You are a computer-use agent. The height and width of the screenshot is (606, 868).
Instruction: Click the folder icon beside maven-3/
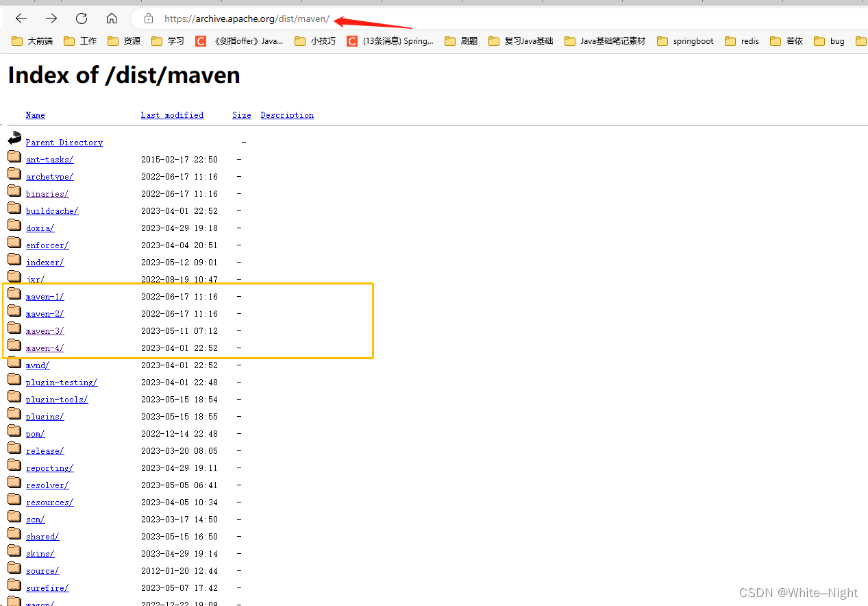[14, 327]
